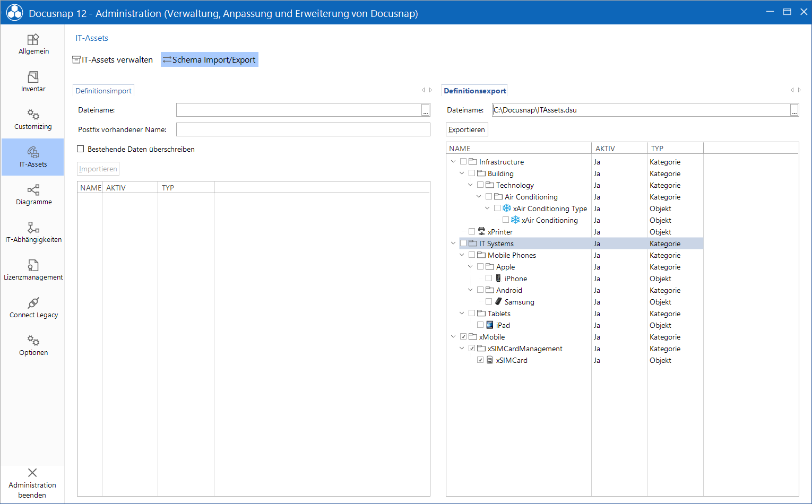The image size is (812, 504).
Task: Click the Administration beenden X icon
Action: [x=32, y=473]
